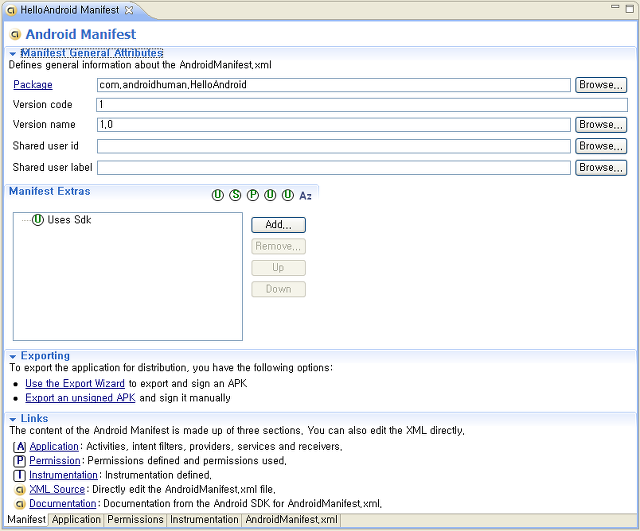Click Browse next to Version name field
640x531 pixels.
(x=601, y=124)
